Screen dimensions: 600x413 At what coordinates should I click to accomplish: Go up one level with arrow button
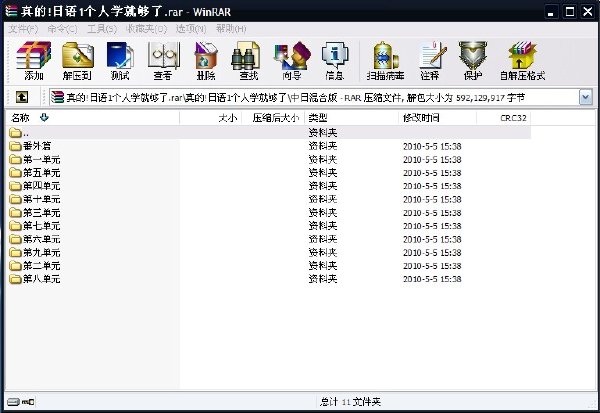click(22, 97)
